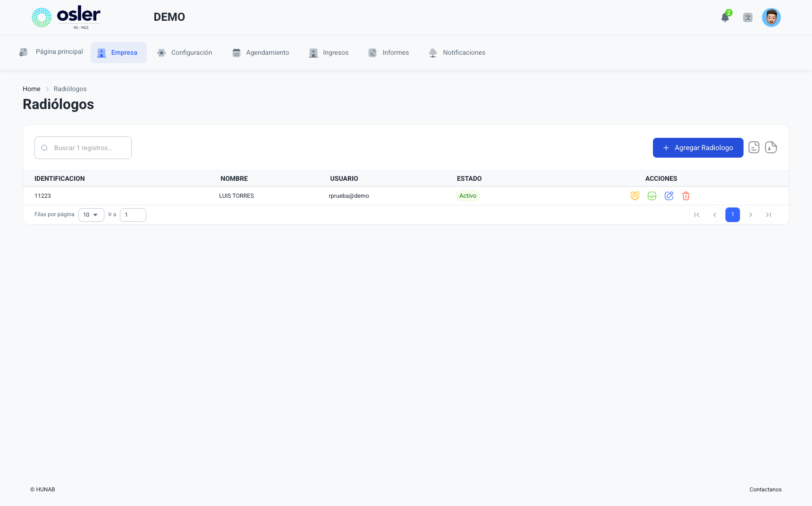Viewport: 812px width, 506px height.
Task: Click the Ir a page number field
Action: (133, 215)
